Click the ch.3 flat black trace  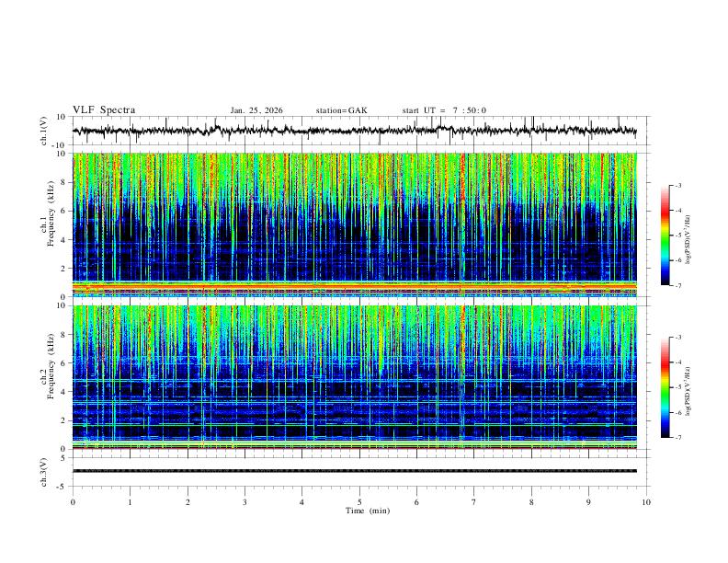point(355,471)
